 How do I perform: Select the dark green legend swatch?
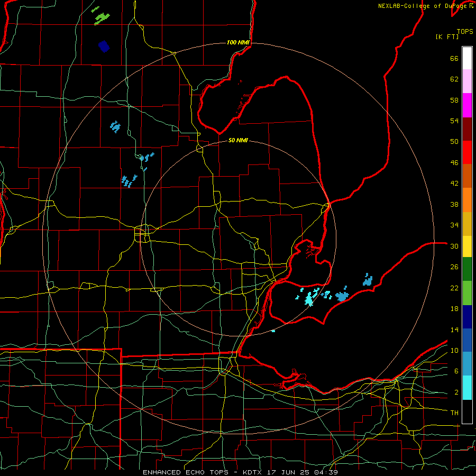(x=467, y=269)
